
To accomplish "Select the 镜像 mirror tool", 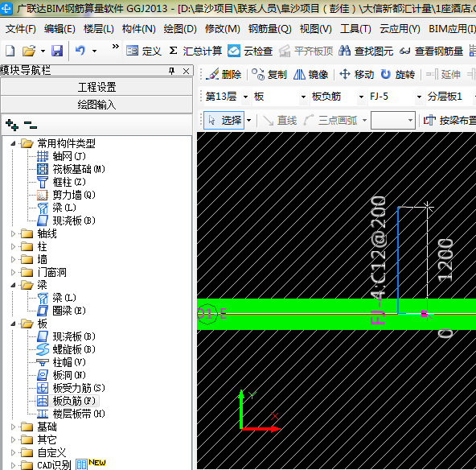I will click(311, 74).
